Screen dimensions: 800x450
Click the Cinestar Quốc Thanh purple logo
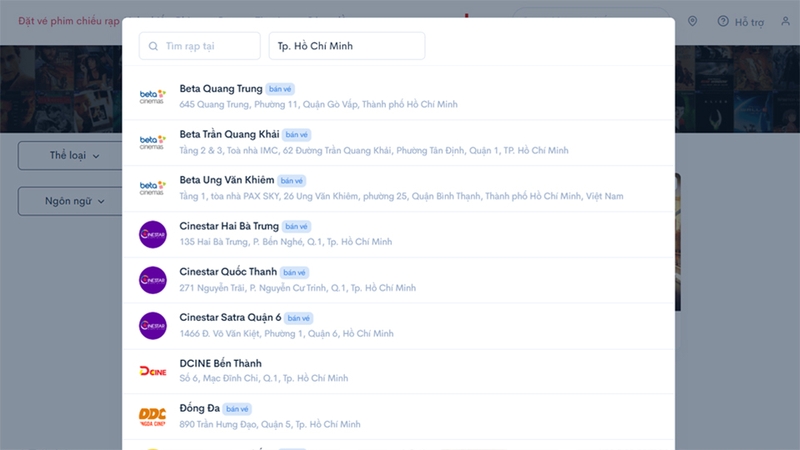pyautogui.click(x=153, y=280)
